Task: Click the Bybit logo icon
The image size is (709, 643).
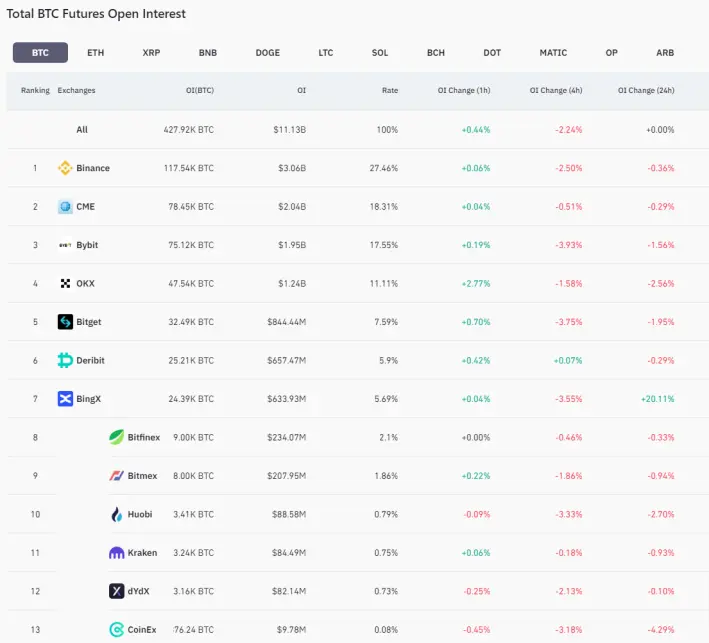Action: point(65,245)
